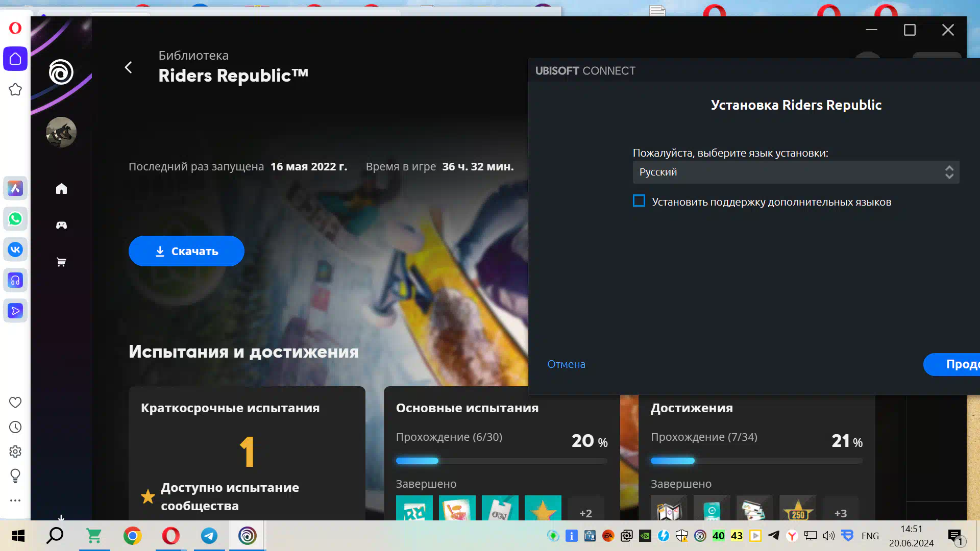This screenshot has width=980, height=551.
Task: Open Opera history clock icon
Action: 15,427
